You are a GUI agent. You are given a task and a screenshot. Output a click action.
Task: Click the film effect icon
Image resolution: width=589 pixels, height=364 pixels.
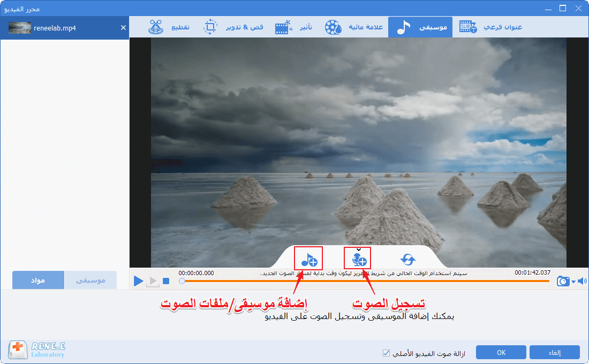tap(284, 27)
